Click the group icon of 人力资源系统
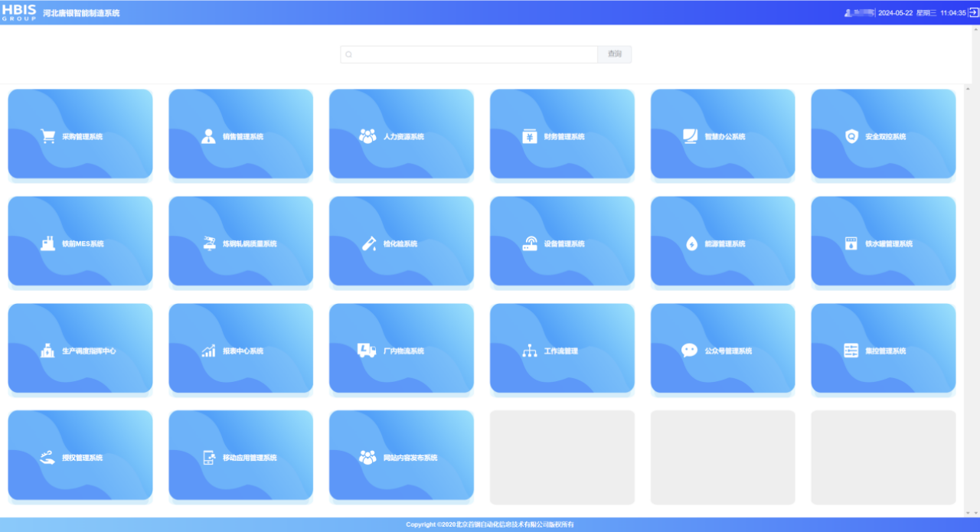The image size is (980, 532). click(367, 136)
